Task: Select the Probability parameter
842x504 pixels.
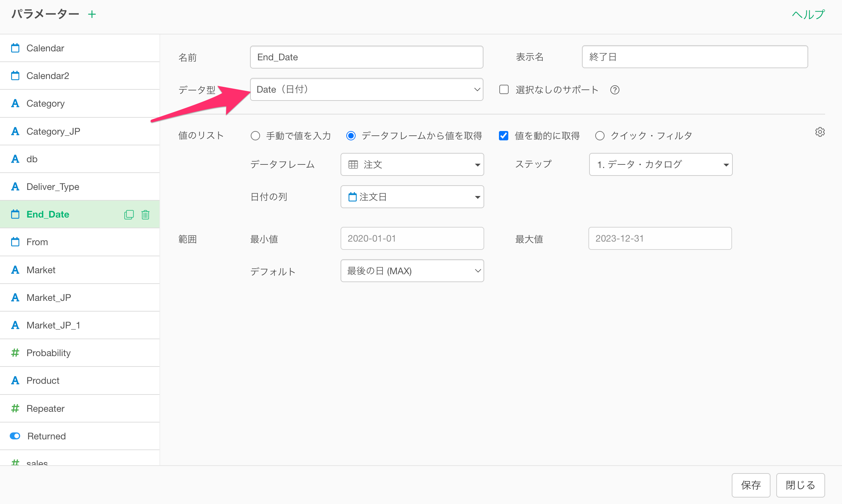Action: click(x=80, y=353)
